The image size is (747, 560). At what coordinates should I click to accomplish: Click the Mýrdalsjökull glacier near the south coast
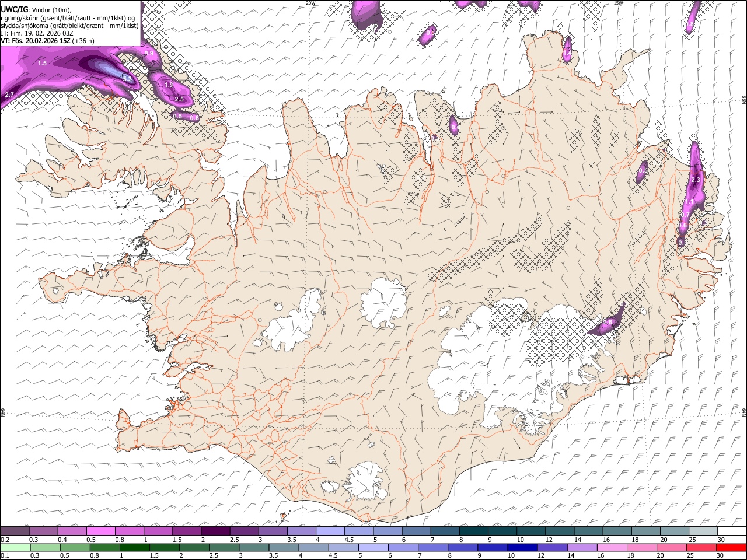365,481
